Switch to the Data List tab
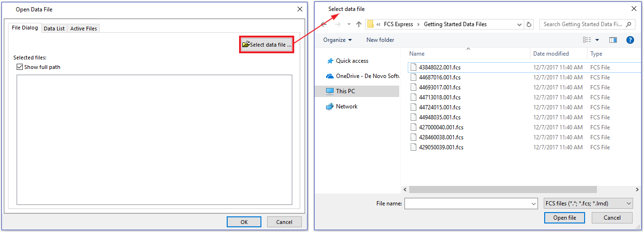The width and height of the screenshot is (644, 233). point(54,29)
